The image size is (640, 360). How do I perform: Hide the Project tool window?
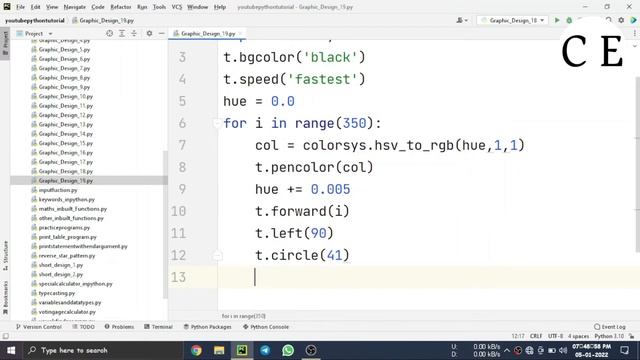[x=162, y=33]
